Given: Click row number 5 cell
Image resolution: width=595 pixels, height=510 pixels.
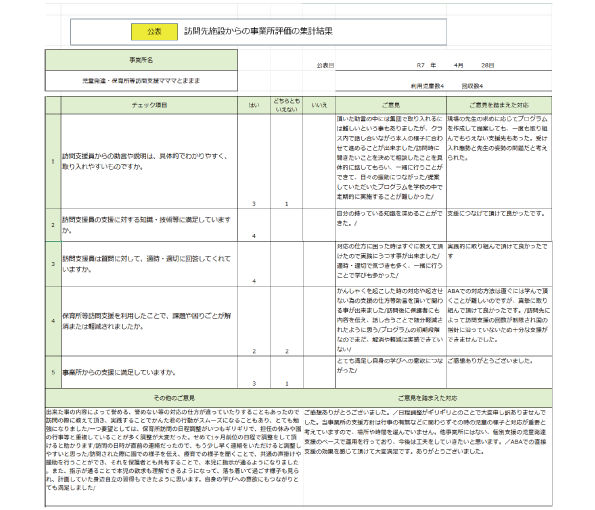Looking at the screenshot, I should (53, 372).
